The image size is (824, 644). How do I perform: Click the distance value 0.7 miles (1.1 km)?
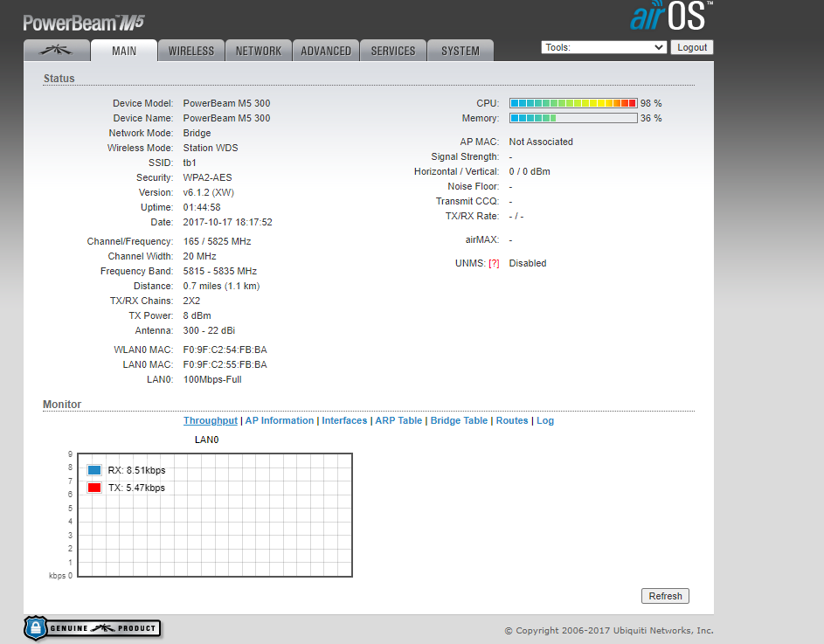click(x=221, y=286)
